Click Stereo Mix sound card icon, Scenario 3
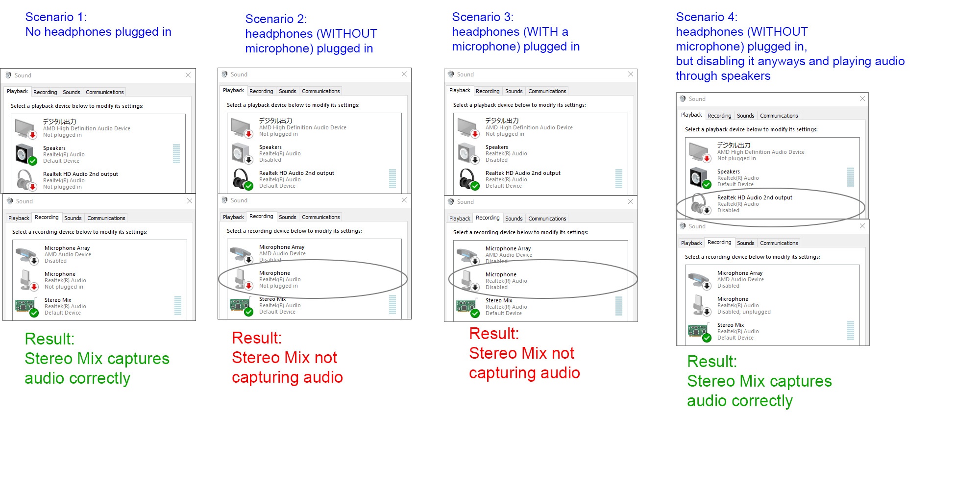 [468, 308]
